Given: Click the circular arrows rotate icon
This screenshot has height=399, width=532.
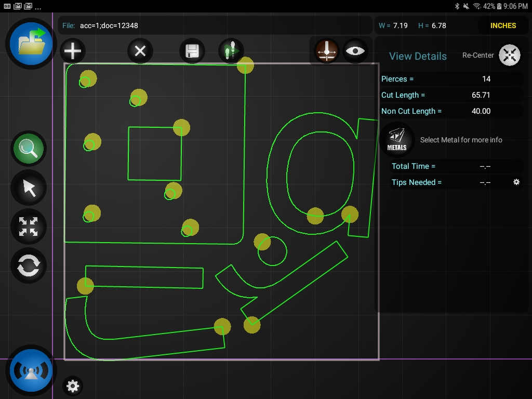Looking at the screenshot, I should (29, 266).
